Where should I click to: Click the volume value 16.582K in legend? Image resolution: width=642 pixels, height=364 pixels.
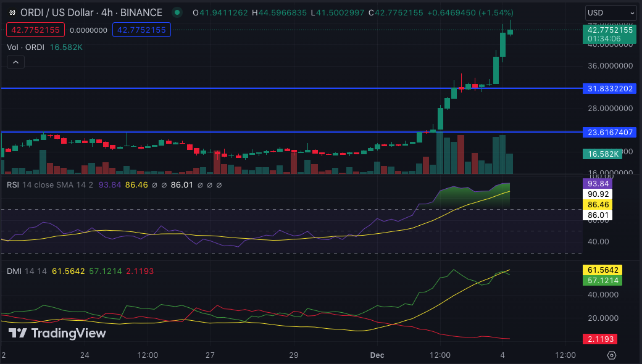[66, 48]
